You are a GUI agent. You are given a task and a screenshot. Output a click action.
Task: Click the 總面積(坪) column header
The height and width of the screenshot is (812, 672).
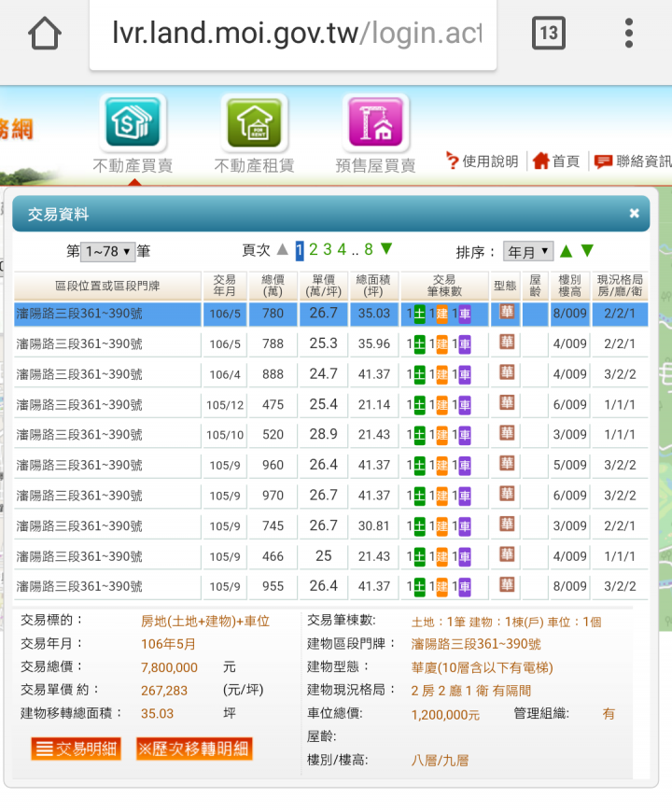click(x=373, y=286)
